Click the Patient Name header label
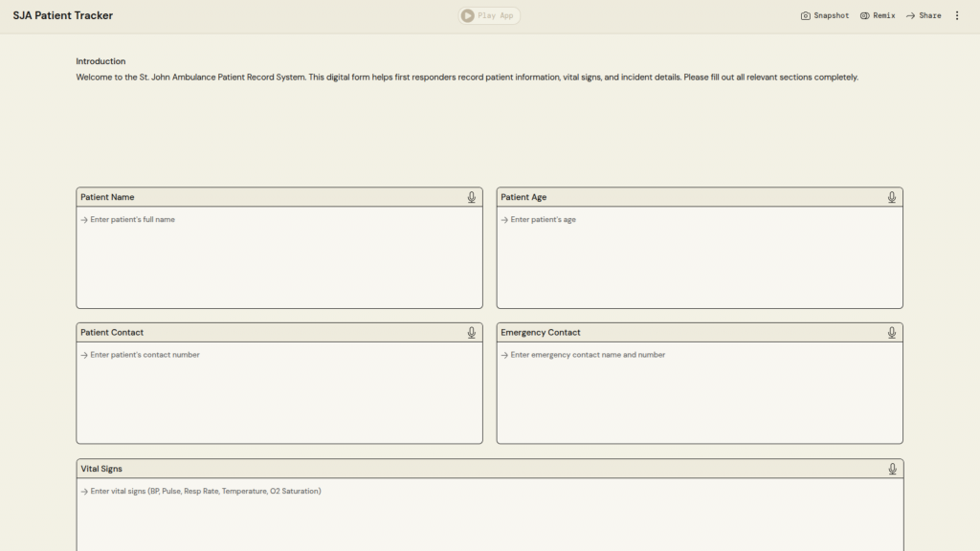980x551 pixels. coord(107,197)
